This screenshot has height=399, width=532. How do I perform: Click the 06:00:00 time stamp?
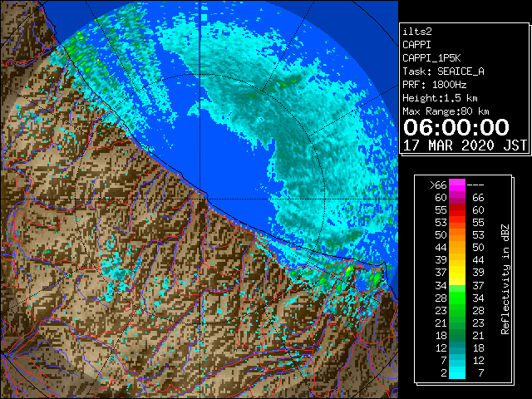456,127
